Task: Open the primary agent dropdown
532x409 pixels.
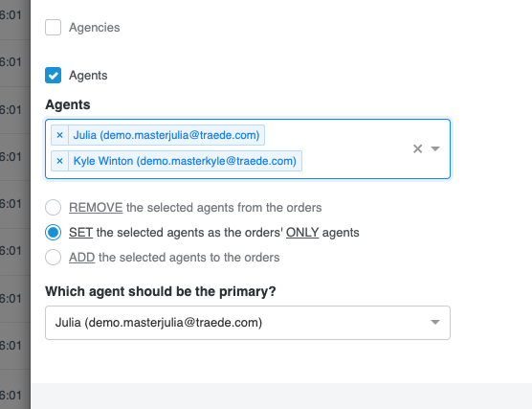Action: coord(248,323)
